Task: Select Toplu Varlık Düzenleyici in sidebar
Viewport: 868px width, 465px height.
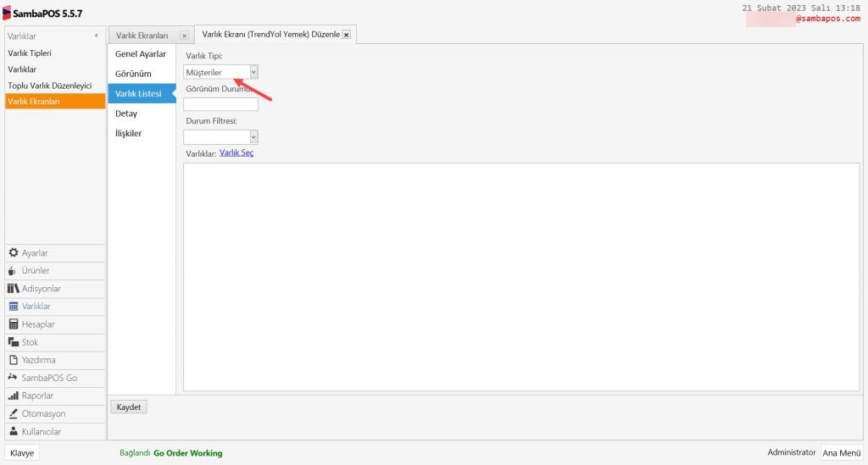Action: [49, 86]
